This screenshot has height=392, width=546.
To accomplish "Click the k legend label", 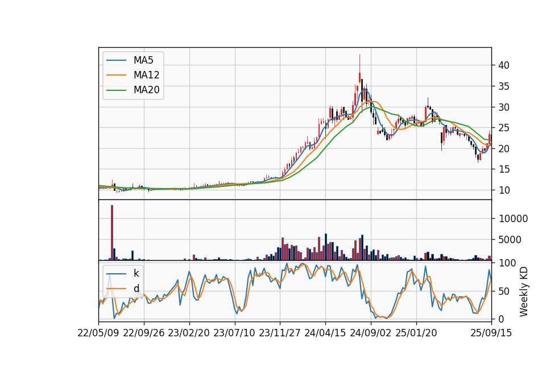I will 136,273.
